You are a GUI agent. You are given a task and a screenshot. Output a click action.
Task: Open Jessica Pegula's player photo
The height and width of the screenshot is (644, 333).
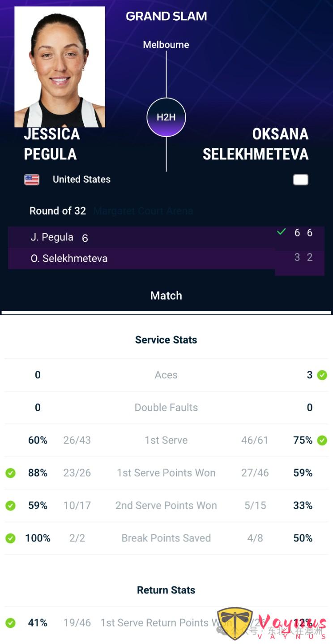pos(60,67)
